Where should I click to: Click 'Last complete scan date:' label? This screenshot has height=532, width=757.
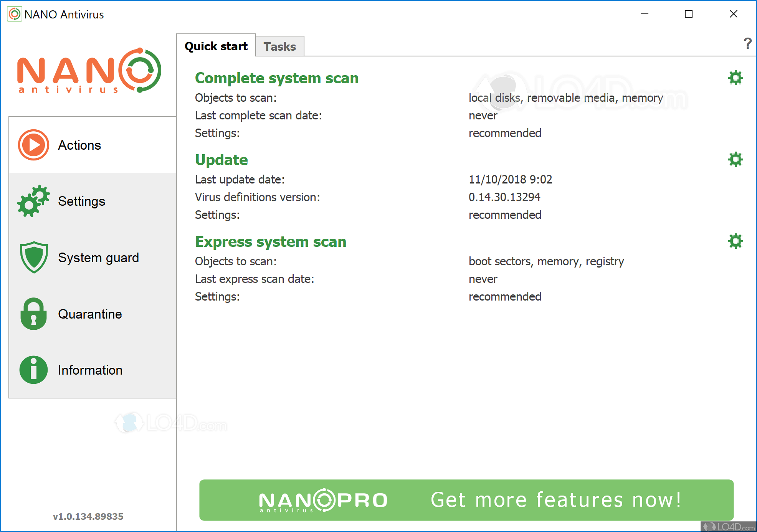click(x=258, y=116)
